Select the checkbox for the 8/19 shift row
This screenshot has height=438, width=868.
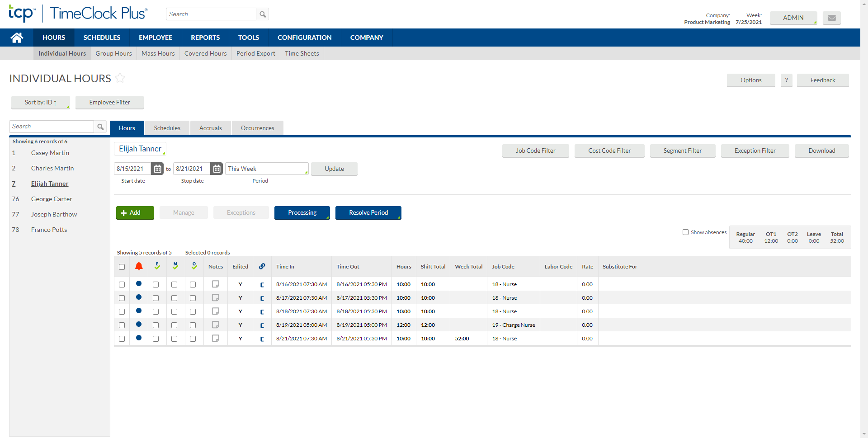pos(122,325)
